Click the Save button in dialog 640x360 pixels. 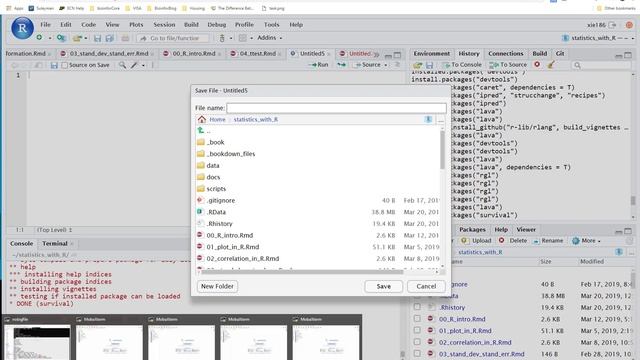tap(383, 286)
